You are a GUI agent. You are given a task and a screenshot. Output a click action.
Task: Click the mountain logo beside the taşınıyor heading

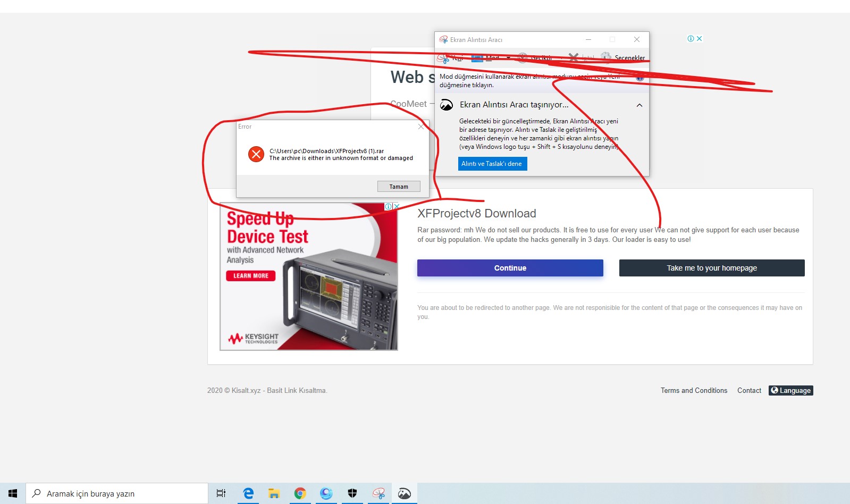pyautogui.click(x=447, y=105)
